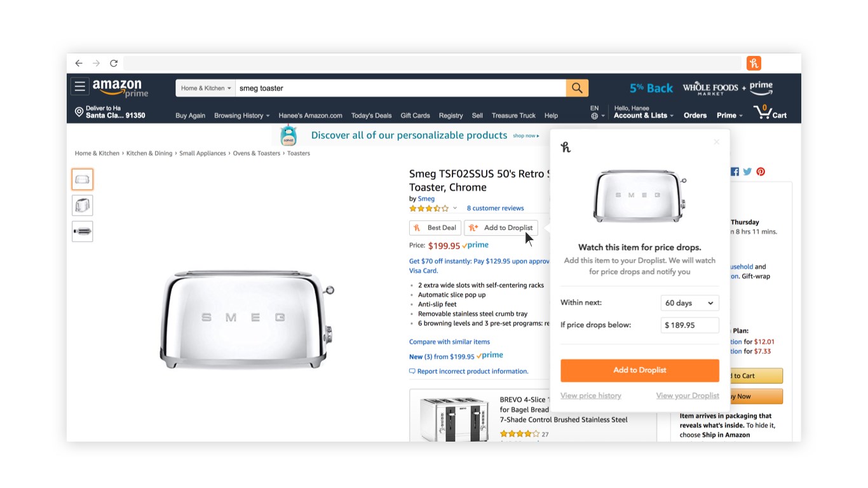Share the product on Twitter
The image size is (868, 488).
click(x=747, y=172)
